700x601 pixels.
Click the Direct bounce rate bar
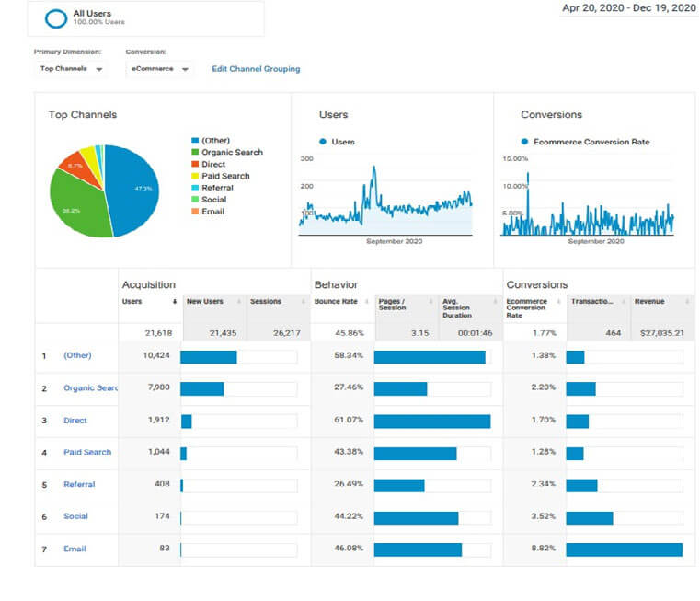[432, 422]
